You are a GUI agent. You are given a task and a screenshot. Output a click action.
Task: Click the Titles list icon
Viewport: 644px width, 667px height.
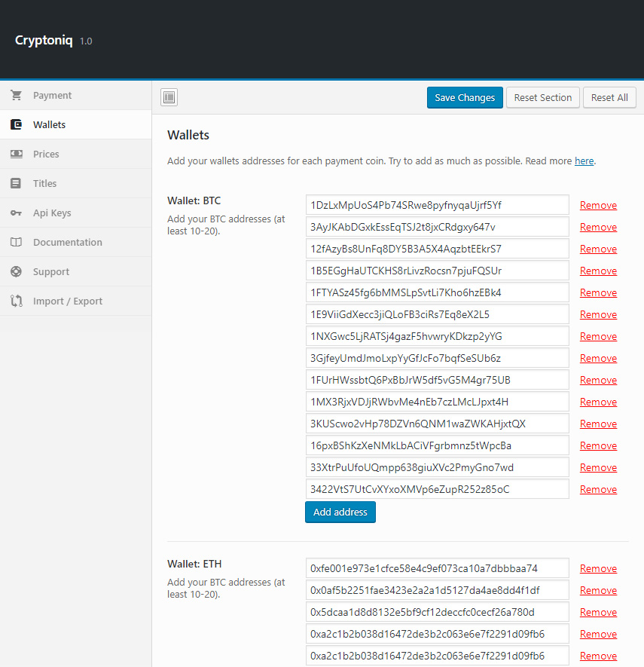[16, 184]
